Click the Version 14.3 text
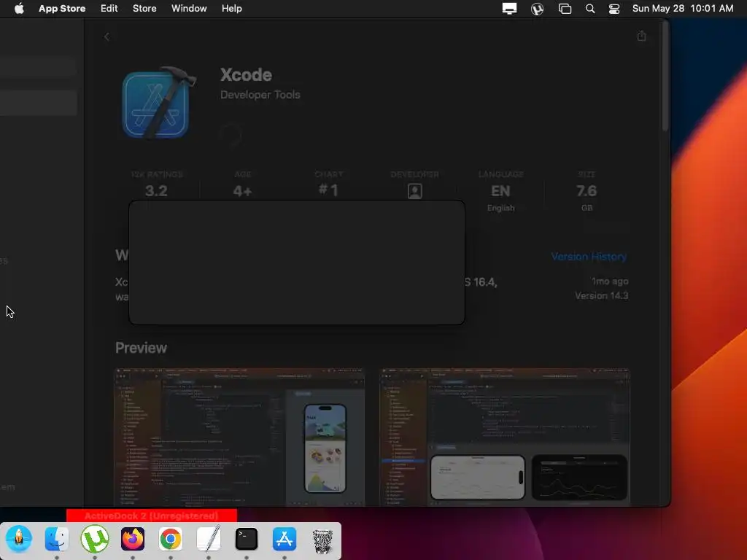 coord(601,296)
